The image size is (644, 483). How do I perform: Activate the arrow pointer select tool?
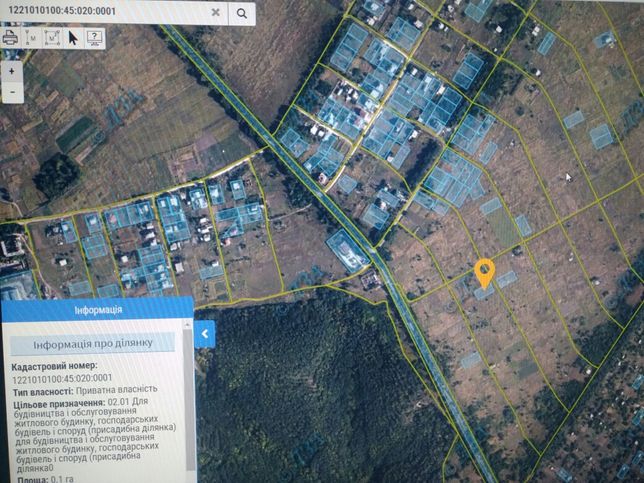coord(73,38)
